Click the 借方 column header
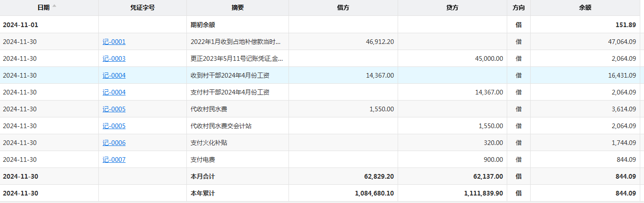 343,7
